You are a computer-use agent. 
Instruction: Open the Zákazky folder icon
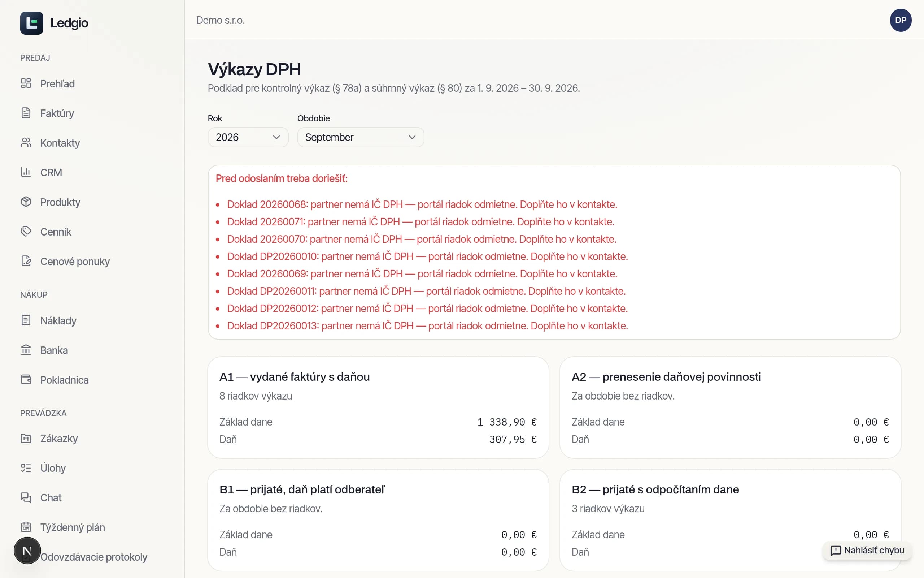point(26,439)
